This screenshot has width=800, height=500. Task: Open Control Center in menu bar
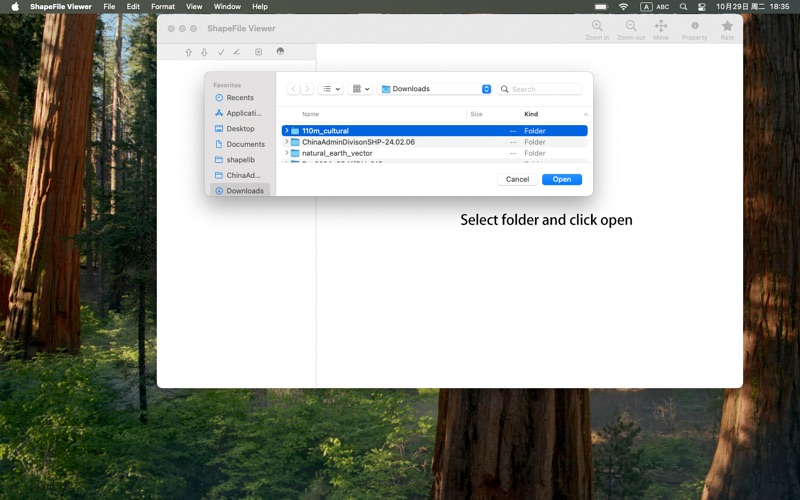pyautogui.click(x=702, y=7)
